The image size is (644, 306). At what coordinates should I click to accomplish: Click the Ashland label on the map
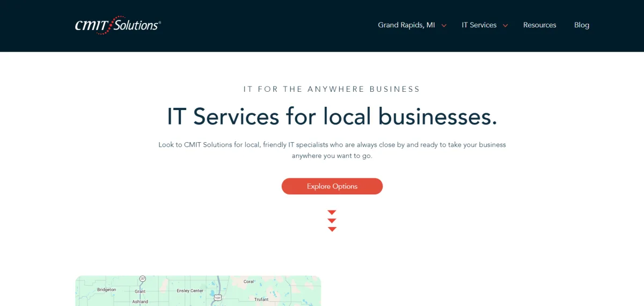point(140,302)
